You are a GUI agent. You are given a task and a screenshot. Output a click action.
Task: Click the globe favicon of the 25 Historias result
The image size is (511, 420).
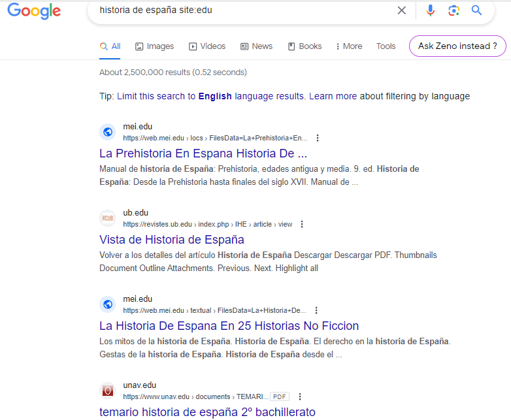click(108, 304)
